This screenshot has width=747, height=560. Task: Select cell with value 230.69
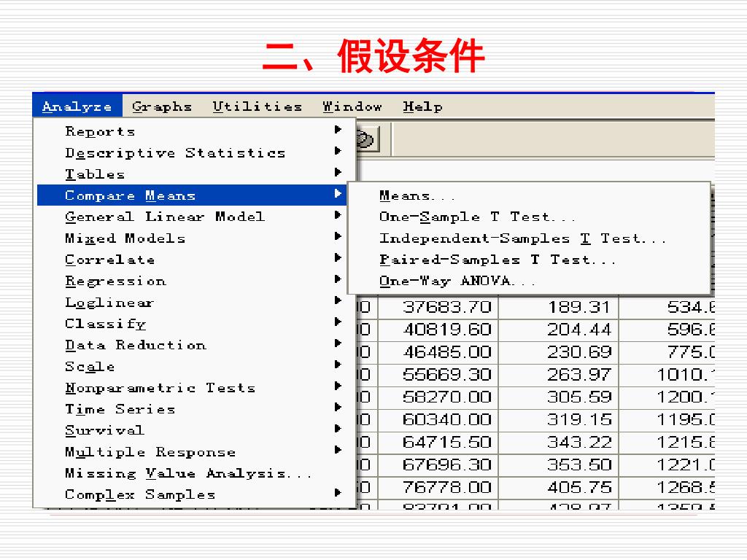pos(558,352)
